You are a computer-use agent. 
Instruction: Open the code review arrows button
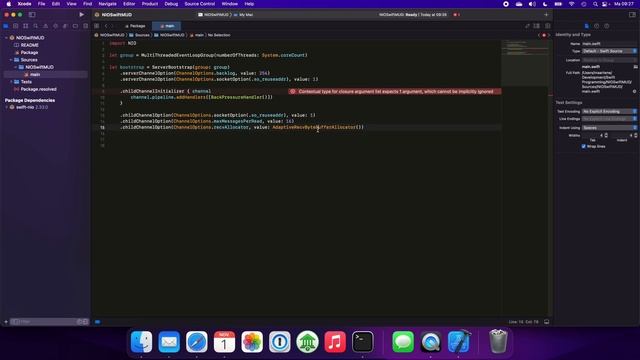[527, 26]
